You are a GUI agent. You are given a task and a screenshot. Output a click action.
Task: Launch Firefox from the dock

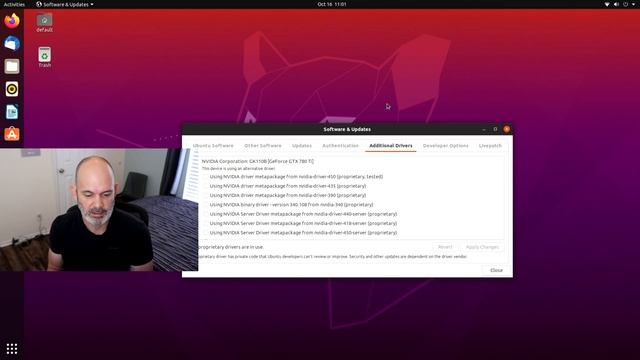tap(12, 20)
